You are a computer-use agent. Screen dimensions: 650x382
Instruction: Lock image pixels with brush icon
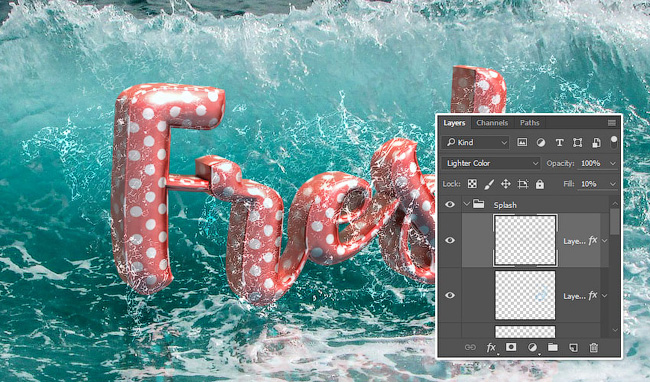coord(489,184)
